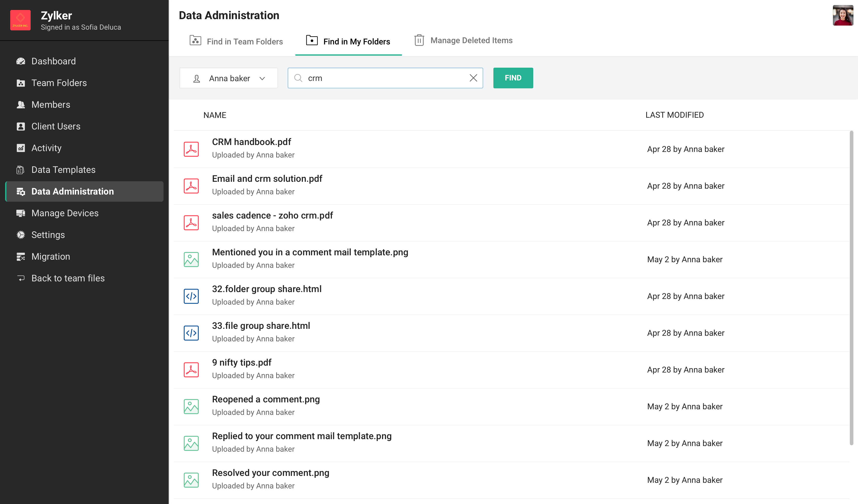Click the image icon for Reopened a comment.png
Screen dimensions: 858x504
coord(191,406)
